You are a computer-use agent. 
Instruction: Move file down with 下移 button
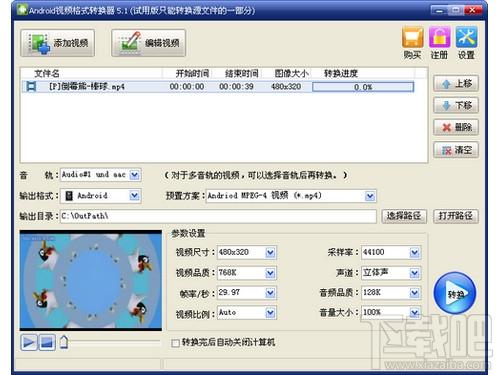click(456, 105)
